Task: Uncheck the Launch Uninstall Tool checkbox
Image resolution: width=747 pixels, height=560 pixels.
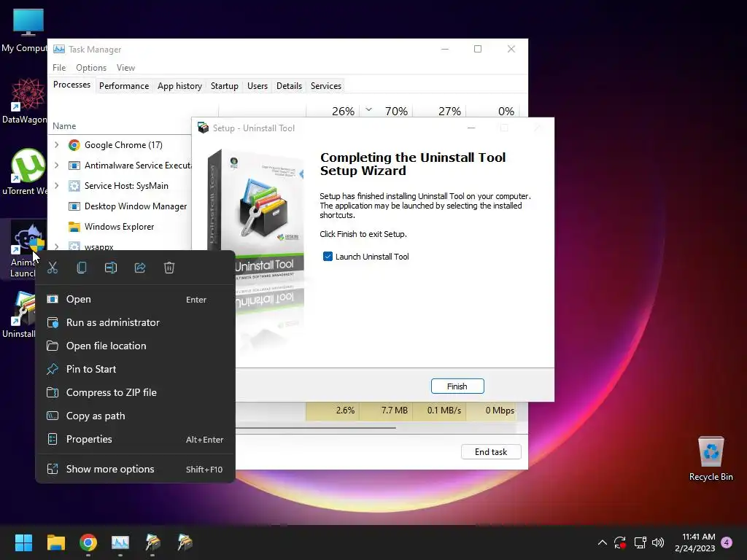Action: [x=328, y=257]
